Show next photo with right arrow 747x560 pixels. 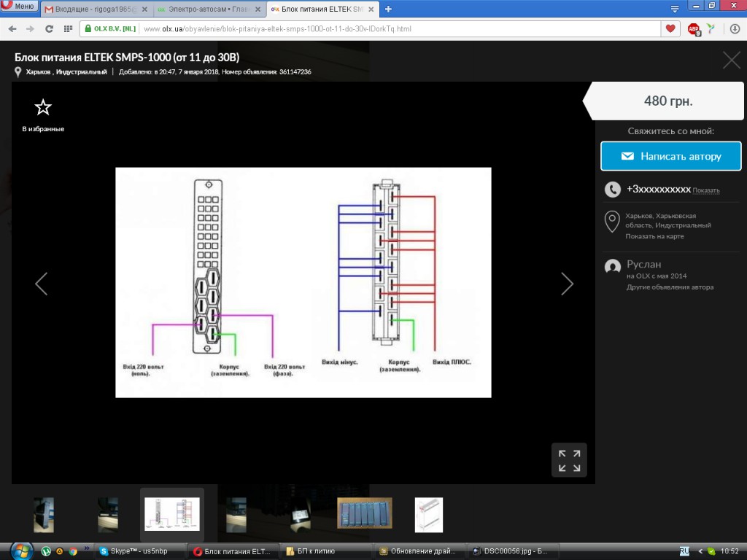click(x=567, y=284)
